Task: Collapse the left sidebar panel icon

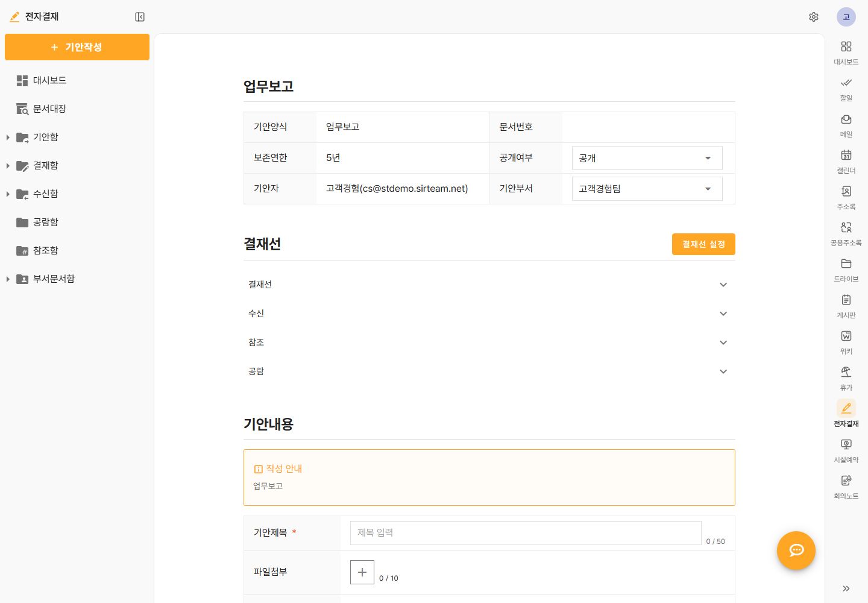Action: point(140,17)
